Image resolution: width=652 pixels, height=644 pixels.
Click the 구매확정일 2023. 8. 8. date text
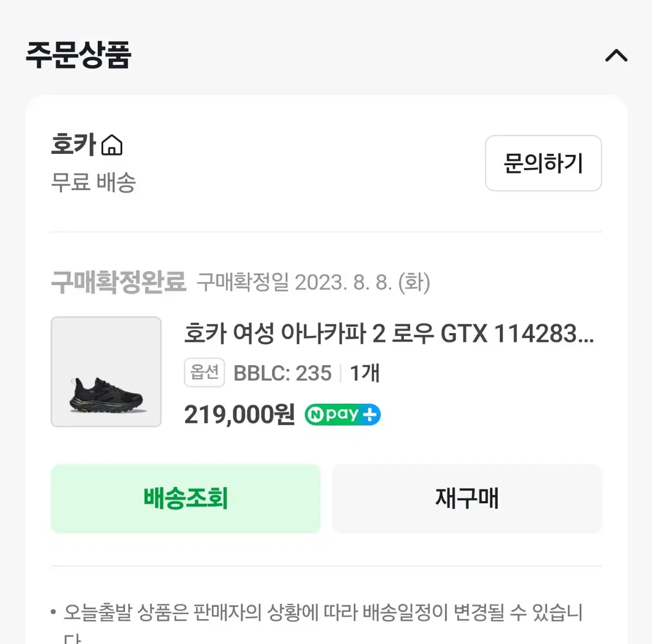(314, 283)
